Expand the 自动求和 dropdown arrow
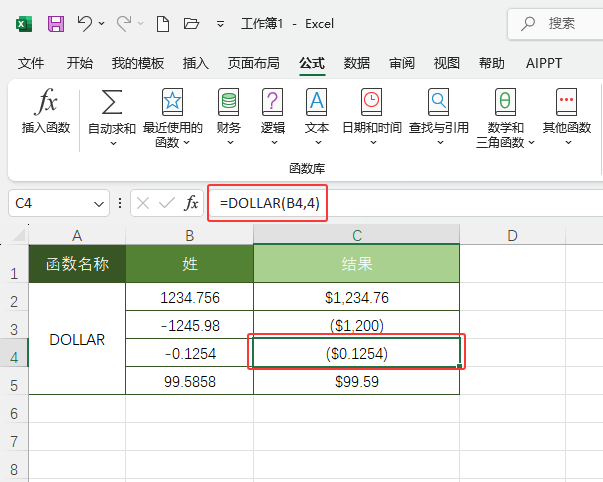The width and height of the screenshot is (603, 482). pyautogui.click(x=113, y=143)
